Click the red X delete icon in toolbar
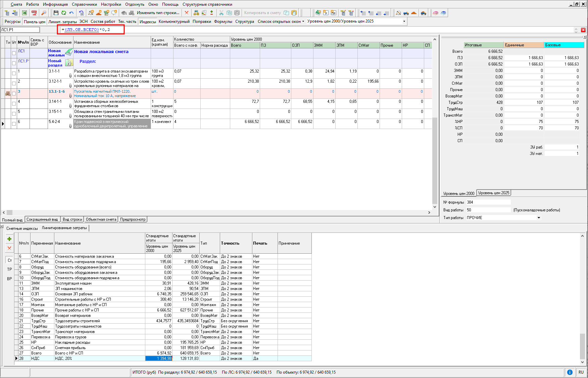588x378 pixels. pyautogui.click(x=187, y=13)
